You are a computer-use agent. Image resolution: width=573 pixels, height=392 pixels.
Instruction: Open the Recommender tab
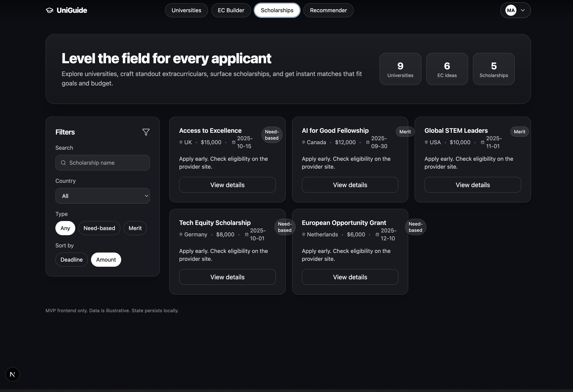tap(328, 10)
